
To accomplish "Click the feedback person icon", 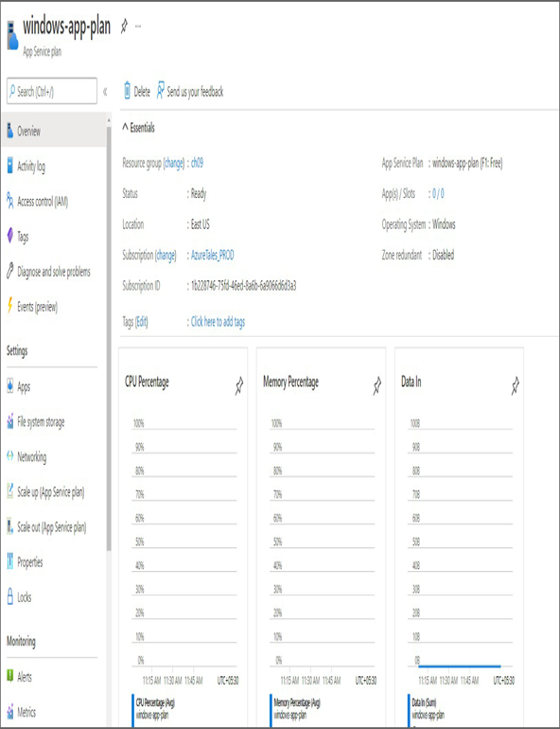I will [x=160, y=90].
